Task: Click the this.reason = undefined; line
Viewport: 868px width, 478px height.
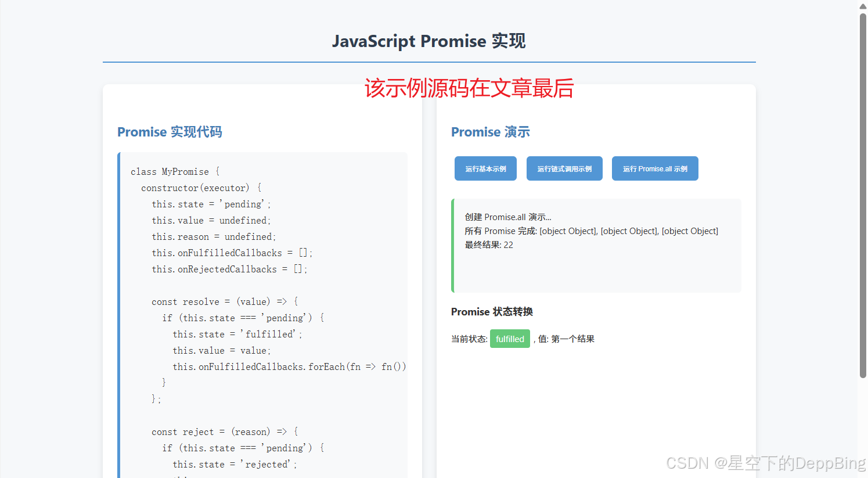Action: tap(214, 237)
